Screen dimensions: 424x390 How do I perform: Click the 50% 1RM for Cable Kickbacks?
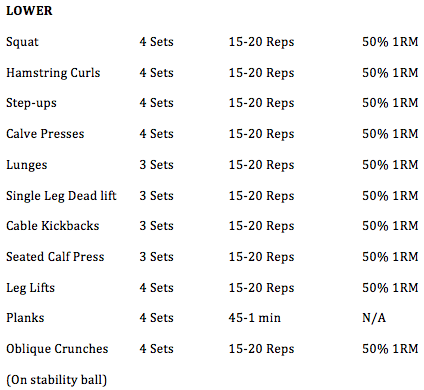click(x=390, y=226)
